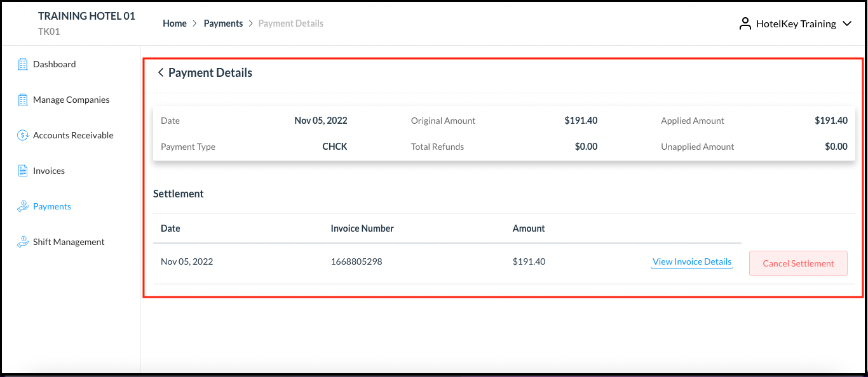Expand the HotelKey Training dropdown chevron
The image size is (868, 377).
[846, 24]
